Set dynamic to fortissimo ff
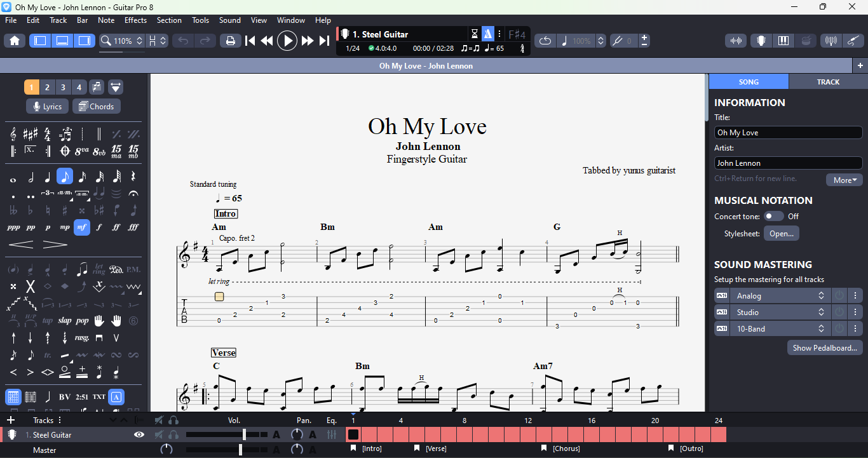Screen dimensions: 868x458 pos(116,227)
